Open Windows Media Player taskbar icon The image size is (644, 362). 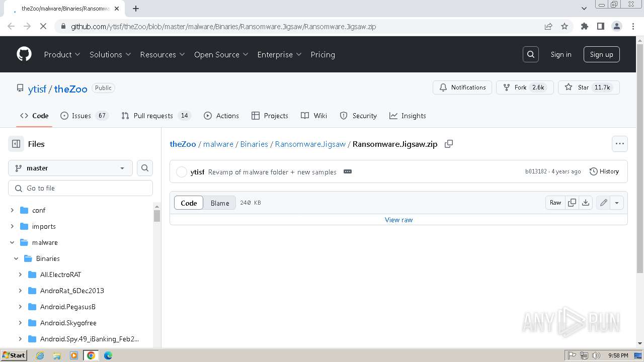tap(74, 355)
